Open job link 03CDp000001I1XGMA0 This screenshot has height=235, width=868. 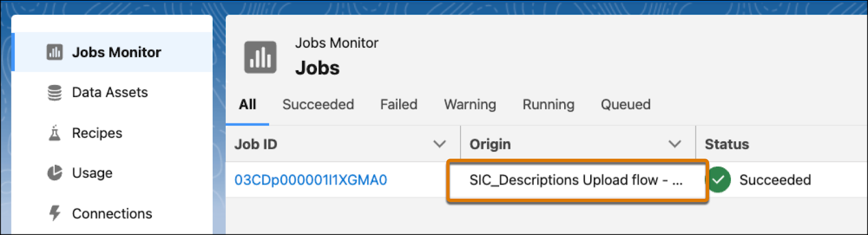(311, 180)
